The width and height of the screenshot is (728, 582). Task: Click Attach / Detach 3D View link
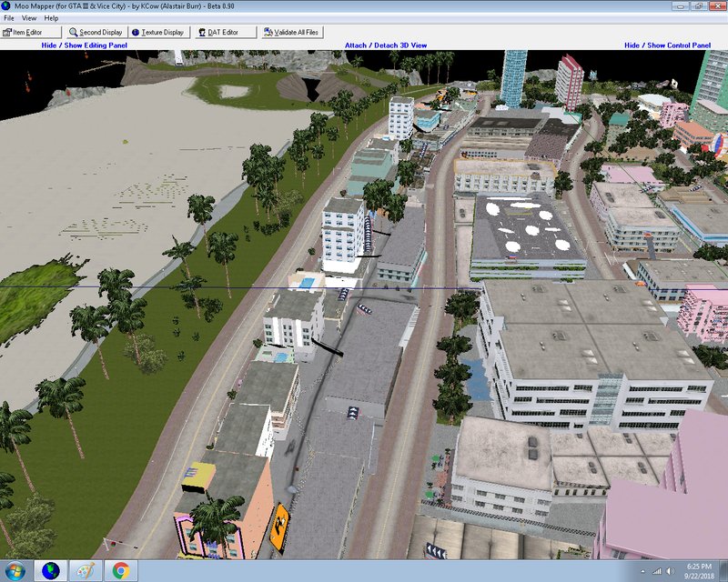tap(386, 45)
